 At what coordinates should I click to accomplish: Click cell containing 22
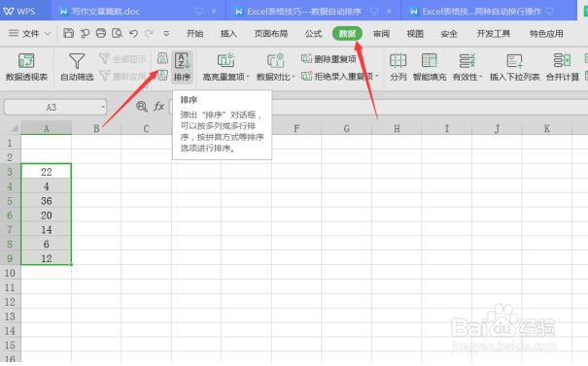coord(46,172)
